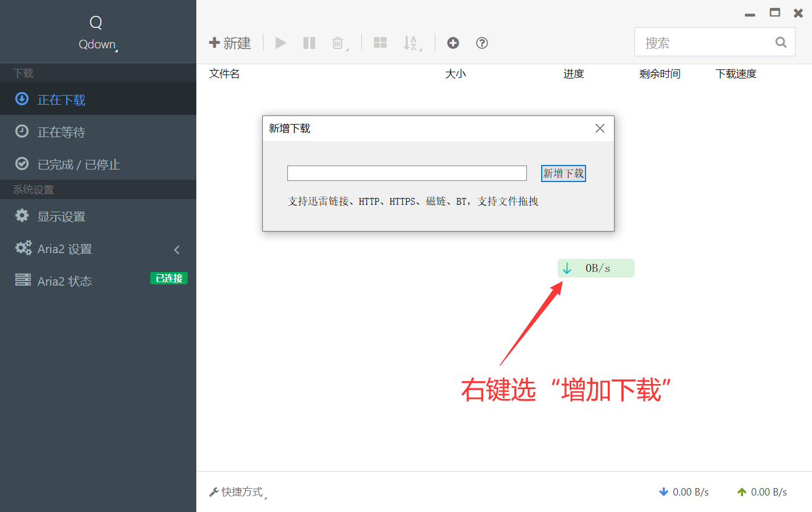Viewport: 812px width, 512px height.
Task: Open the trash delete dropdown in toolbar
Action: pos(340,43)
